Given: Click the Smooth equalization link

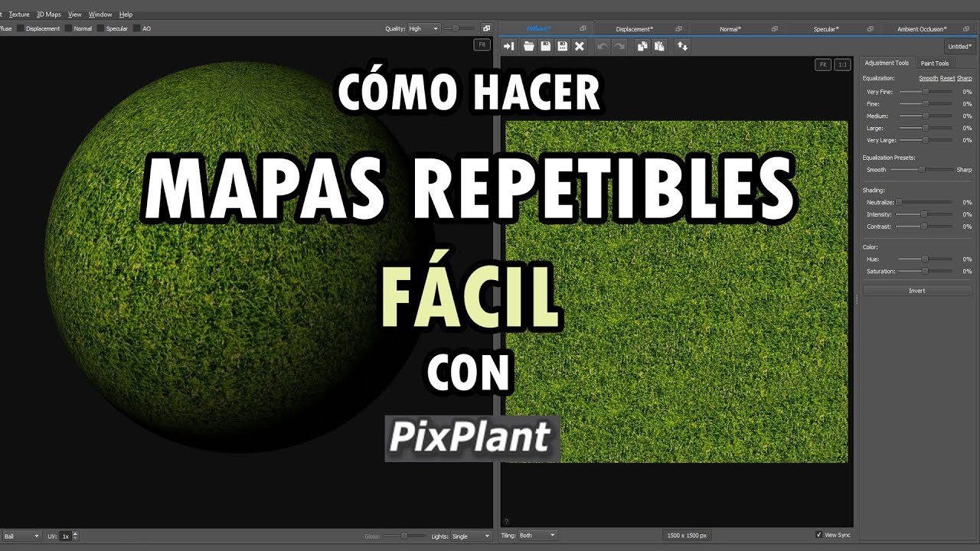Looking at the screenshot, I should (x=928, y=78).
